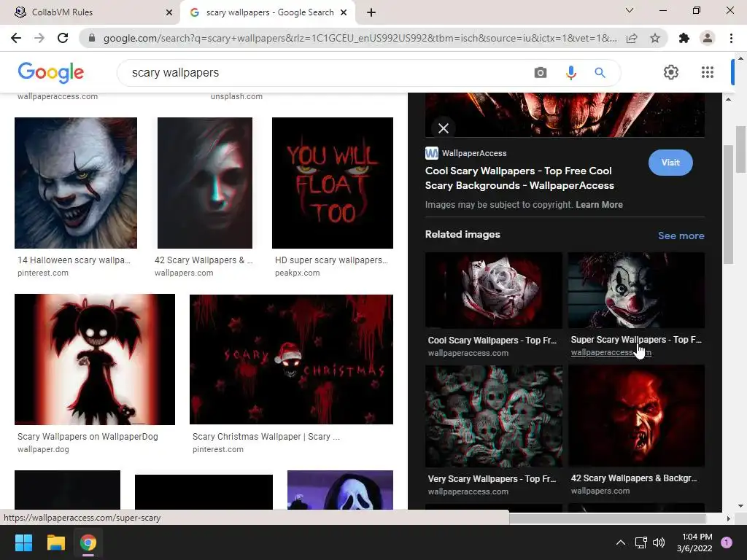
Task: Click the pinterest.com source under Halloween image
Action: coord(43,273)
